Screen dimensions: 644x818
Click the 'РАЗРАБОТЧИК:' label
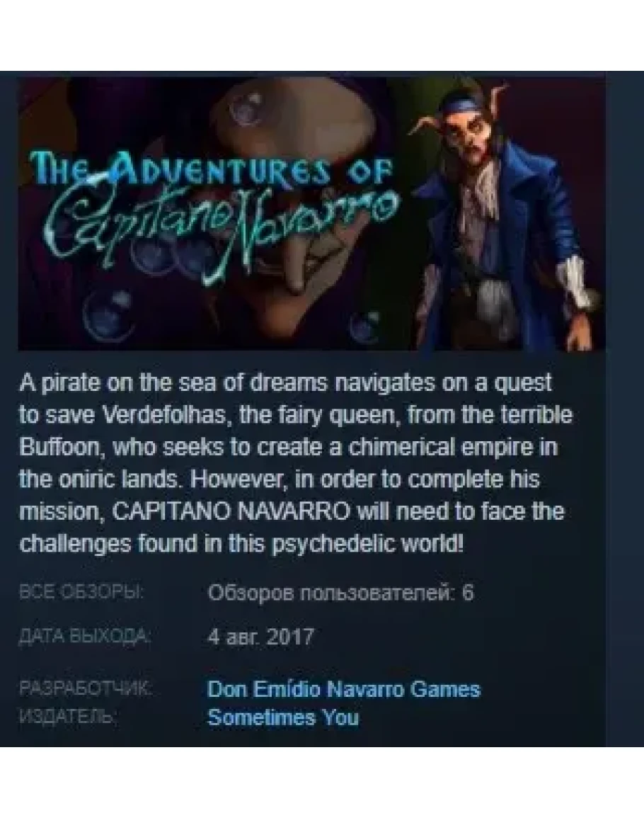click(86, 688)
